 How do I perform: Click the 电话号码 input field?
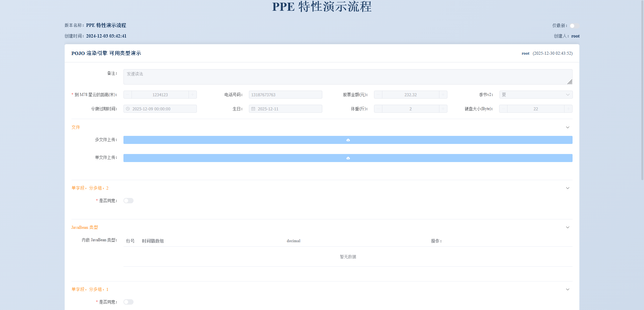coord(285,95)
